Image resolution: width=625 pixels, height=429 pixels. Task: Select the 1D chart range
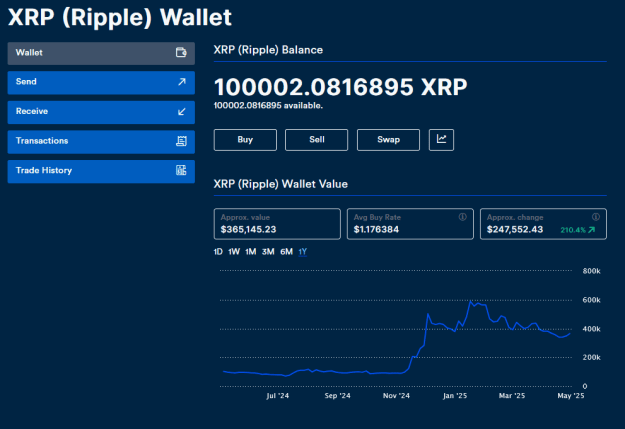click(x=218, y=252)
